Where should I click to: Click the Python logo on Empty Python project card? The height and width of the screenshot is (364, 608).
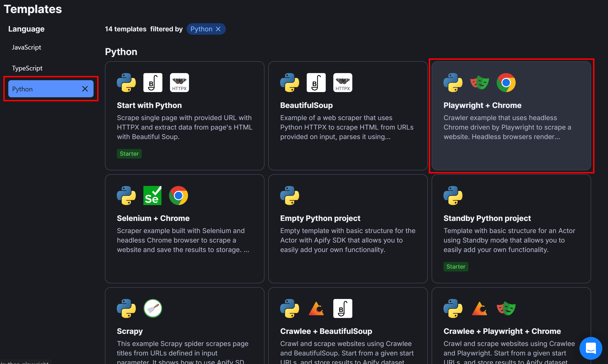290,195
